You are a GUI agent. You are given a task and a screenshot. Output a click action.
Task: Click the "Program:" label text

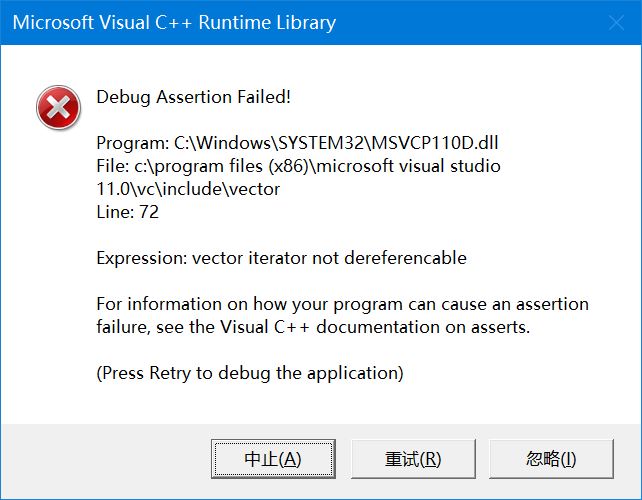point(132,143)
